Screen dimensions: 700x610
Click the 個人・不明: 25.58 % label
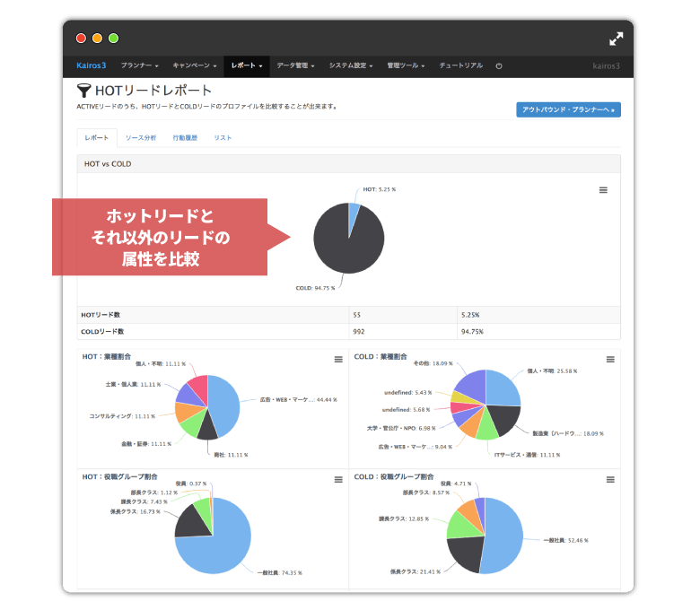tap(552, 371)
